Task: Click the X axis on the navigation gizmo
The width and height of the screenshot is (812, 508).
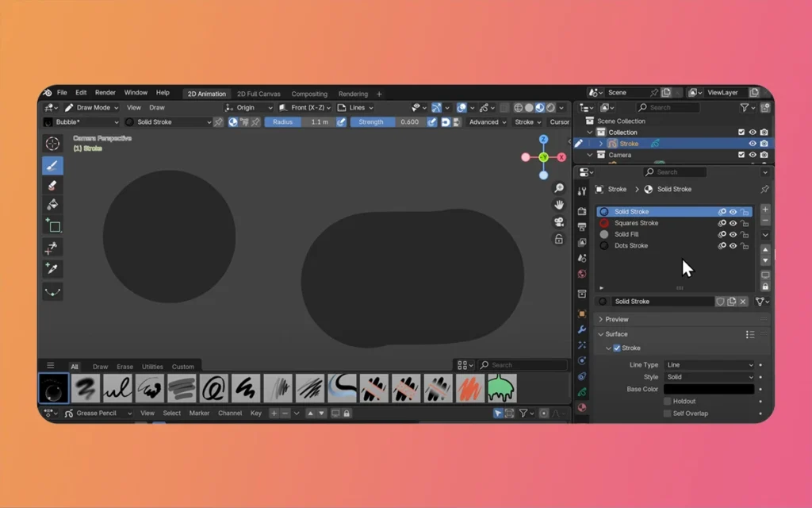Action: tap(561, 157)
